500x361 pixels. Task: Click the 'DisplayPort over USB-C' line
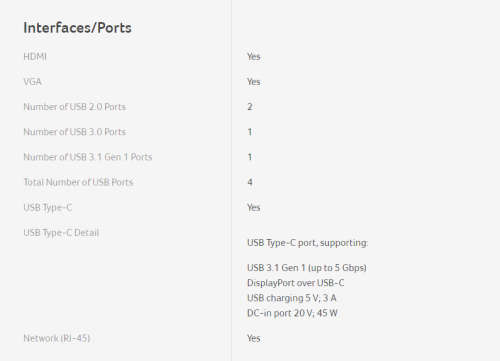pos(295,283)
